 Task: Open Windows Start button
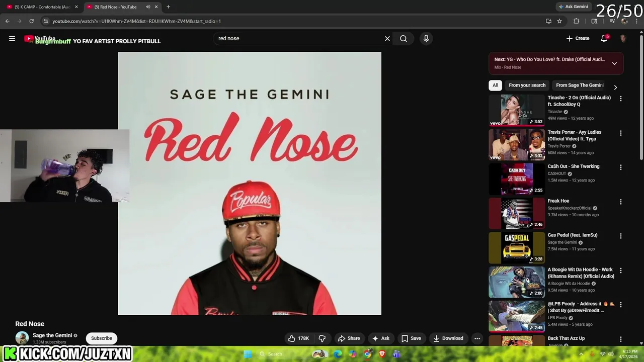248,354
